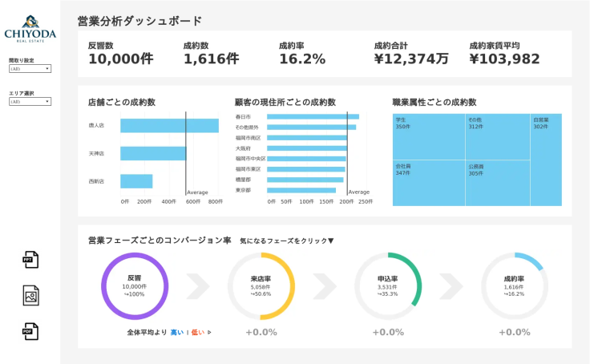This screenshot has width=590, height=364.
Task: Click the 営業分析ダッシュボード title
Action: (x=140, y=21)
